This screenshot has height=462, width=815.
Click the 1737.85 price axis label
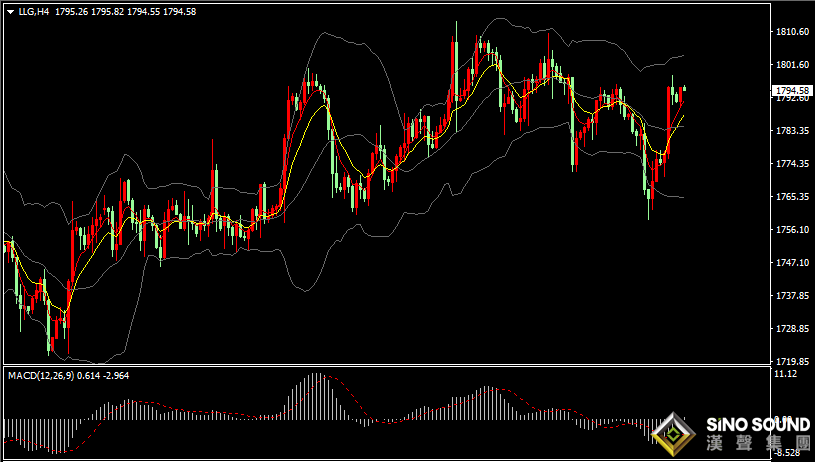tap(792, 295)
